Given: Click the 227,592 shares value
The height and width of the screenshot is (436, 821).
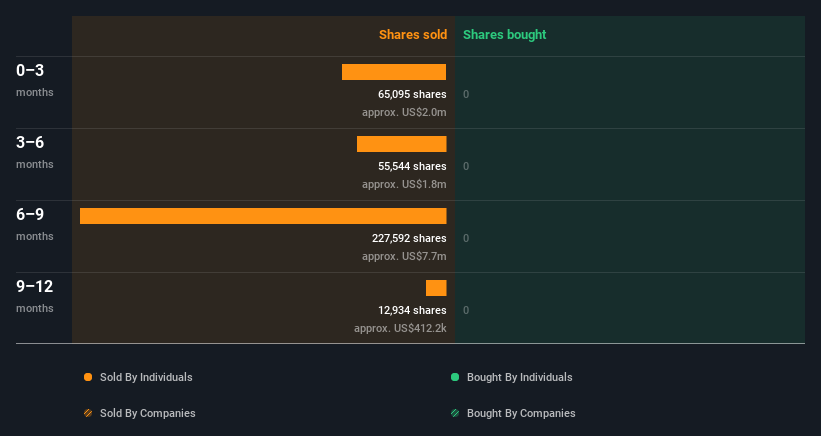Looking at the screenshot, I should [x=409, y=238].
